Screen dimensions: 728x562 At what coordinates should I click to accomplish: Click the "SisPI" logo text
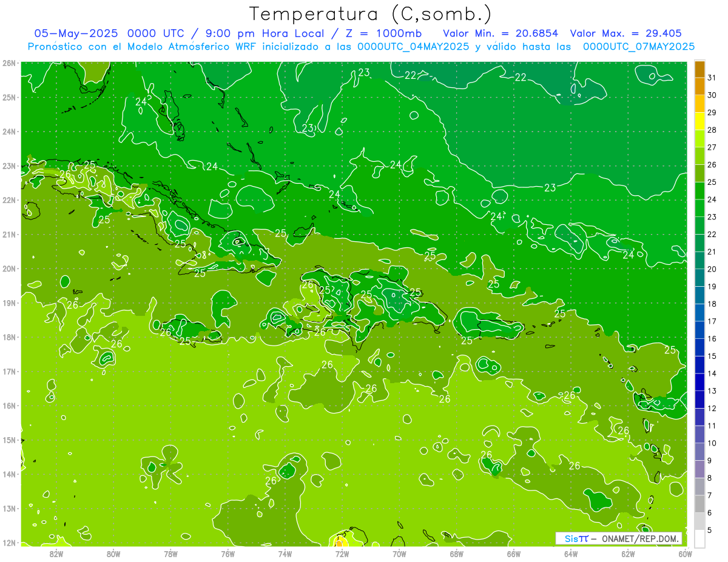click(576, 538)
